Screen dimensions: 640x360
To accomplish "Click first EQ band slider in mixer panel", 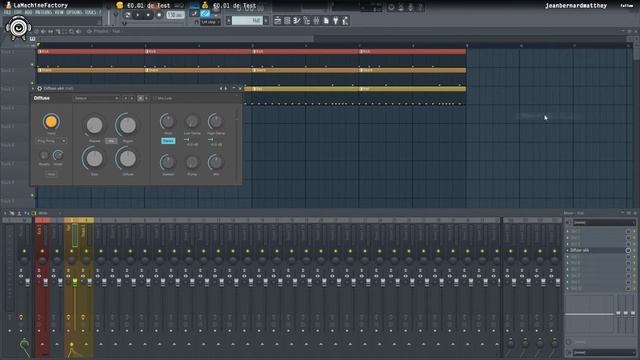I will (618, 313).
